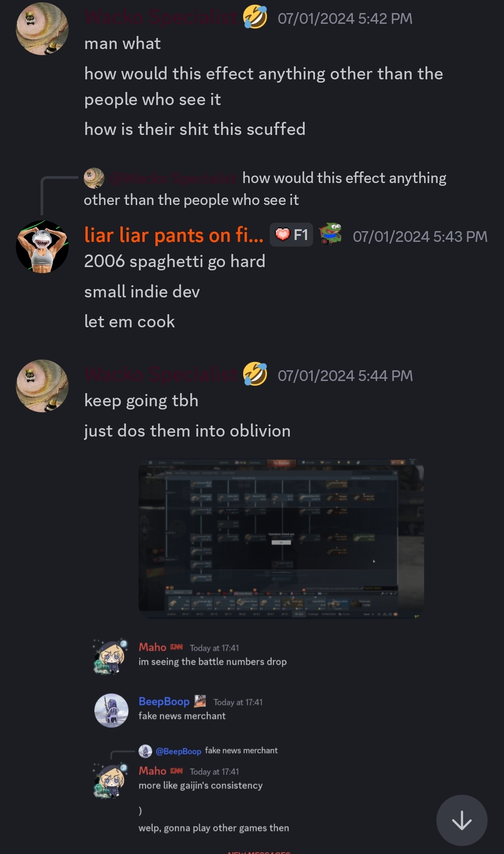Open the game tech tree screenshot thumbnail
This screenshot has width=504, height=854.
coord(281,539)
